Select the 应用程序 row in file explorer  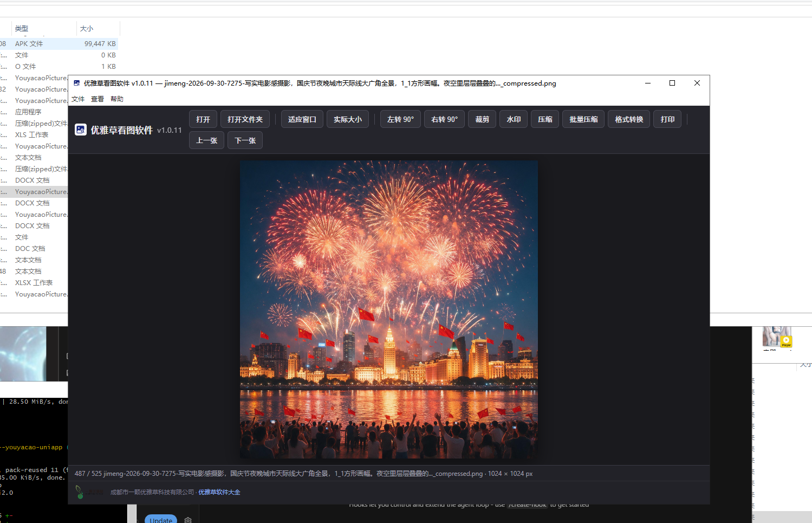coord(34,112)
